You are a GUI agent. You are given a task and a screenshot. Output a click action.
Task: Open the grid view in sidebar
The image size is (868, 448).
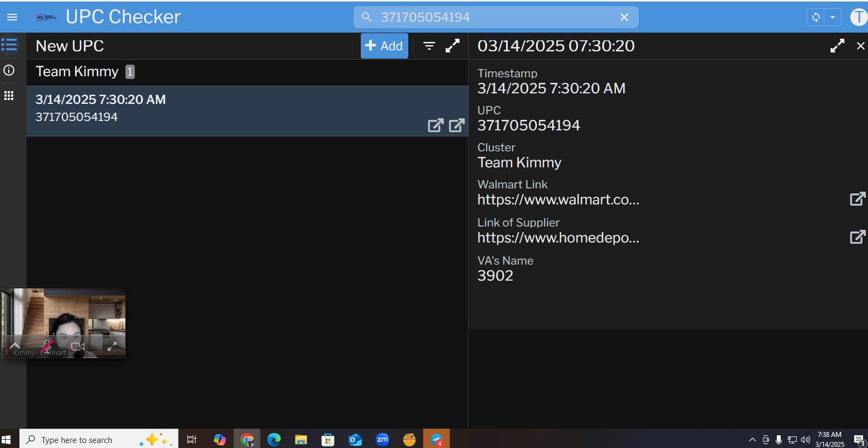tap(9, 96)
